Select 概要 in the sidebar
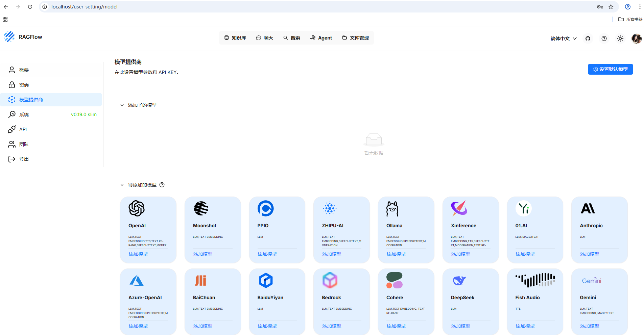This screenshot has width=644, height=335. (x=51, y=70)
